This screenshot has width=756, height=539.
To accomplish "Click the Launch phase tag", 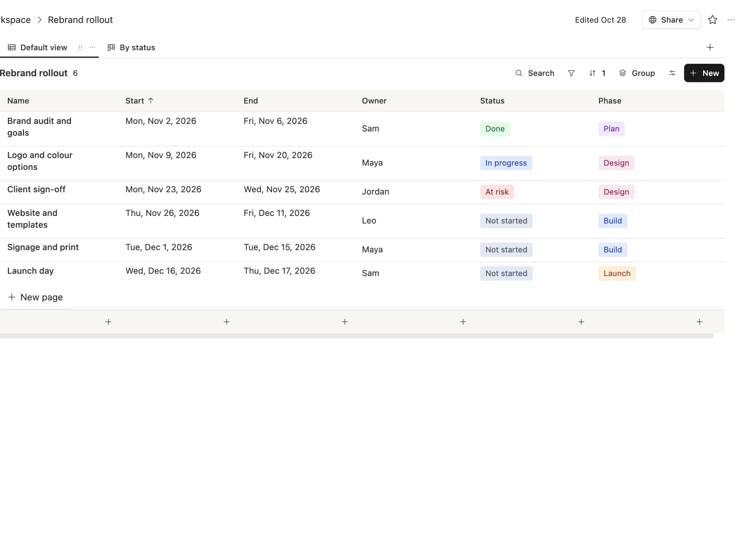I will (617, 274).
